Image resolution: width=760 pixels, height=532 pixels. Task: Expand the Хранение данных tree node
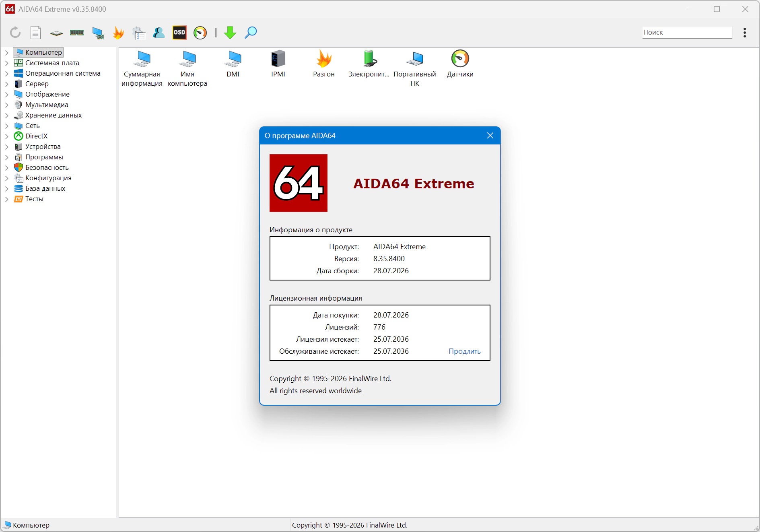pos(7,115)
